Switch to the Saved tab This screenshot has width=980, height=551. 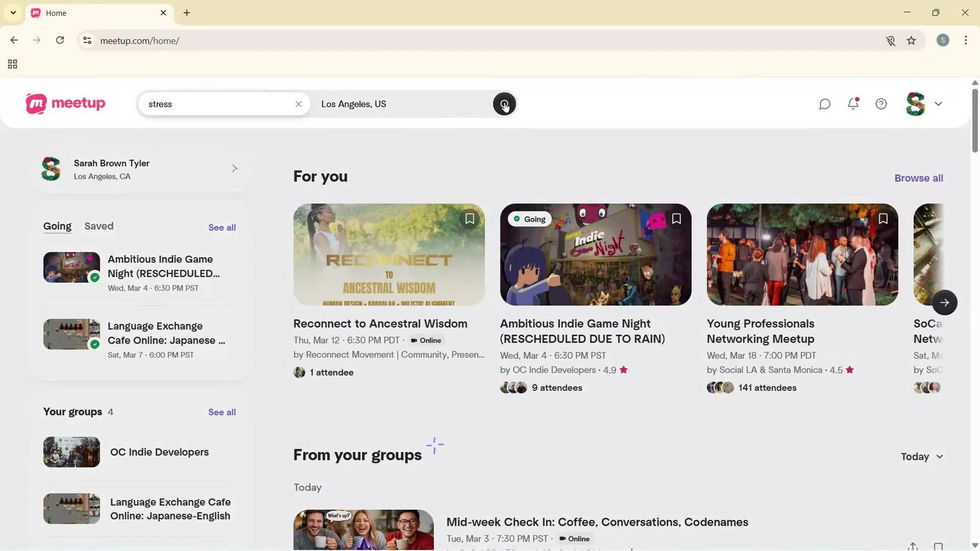(99, 226)
